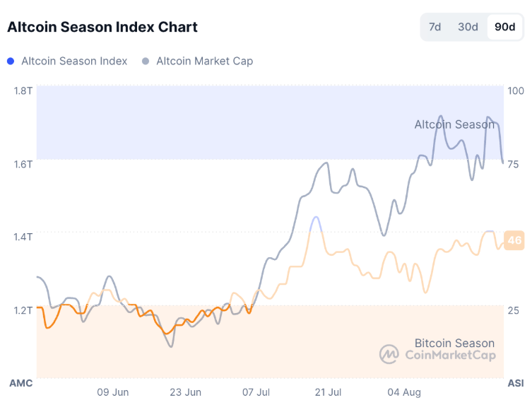Click the CoinMarketCap watermark text

click(x=449, y=355)
